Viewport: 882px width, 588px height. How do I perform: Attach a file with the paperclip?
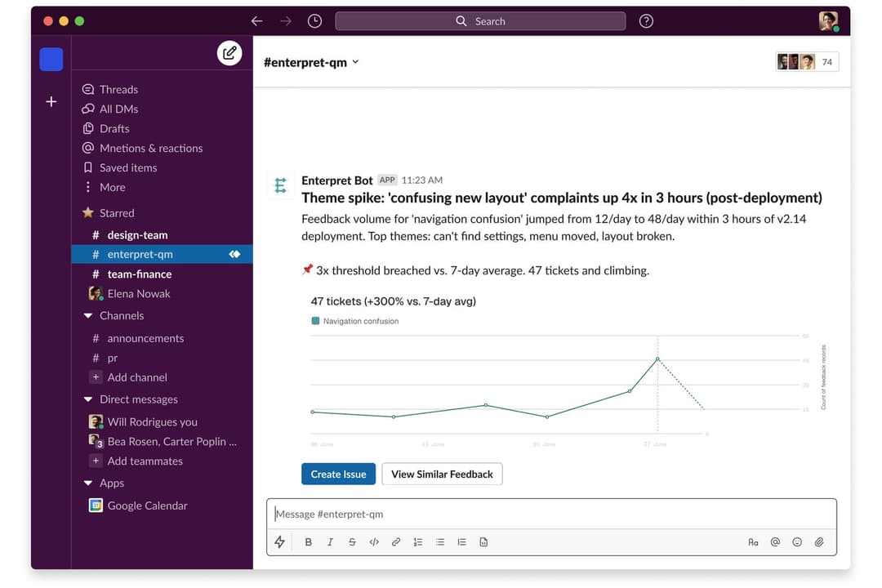819,542
